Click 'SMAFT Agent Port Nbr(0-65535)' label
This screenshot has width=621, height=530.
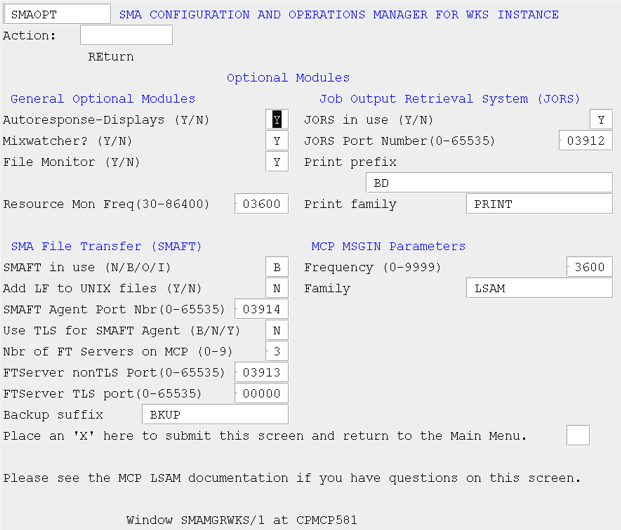coord(114,309)
